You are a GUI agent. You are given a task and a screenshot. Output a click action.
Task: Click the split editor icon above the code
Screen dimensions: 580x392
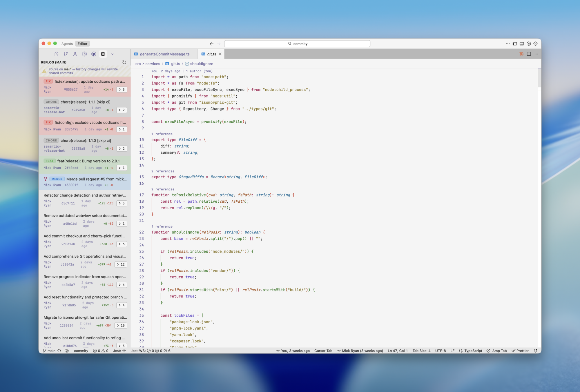(529, 54)
